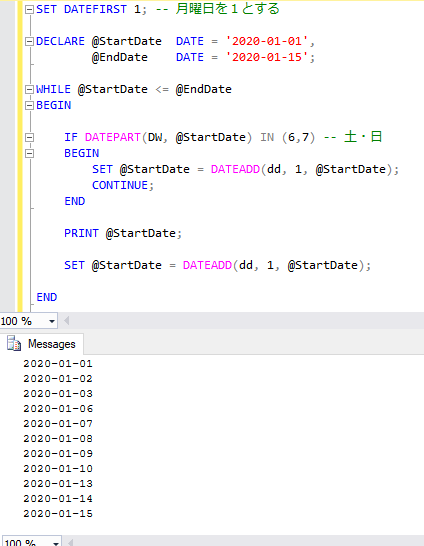Click the PRINT @StartDate statement
The width and height of the screenshot is (424, 546).
pyautogui.click(x=123, y=233)
